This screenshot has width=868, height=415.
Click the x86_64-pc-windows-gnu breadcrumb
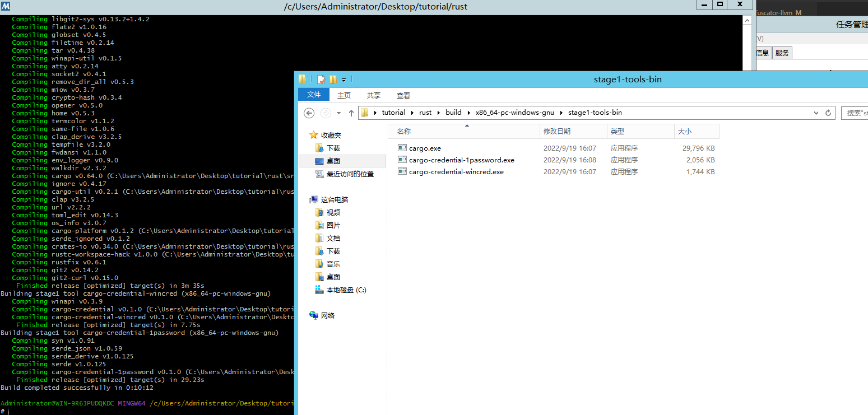[x=514, y=113]
